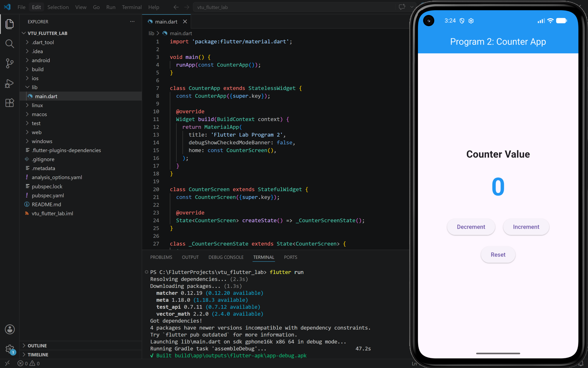Image resolution: width=588 pixels, height=368 pixels.
Task: Select main.dart in the file tree
Action: coord(80,96)
